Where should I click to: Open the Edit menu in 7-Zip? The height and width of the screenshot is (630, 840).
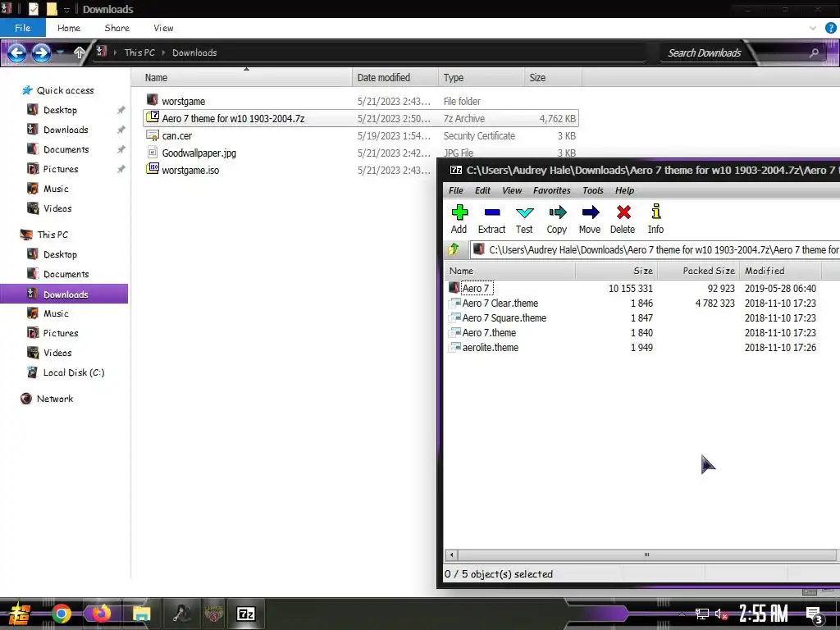(482, 190)
